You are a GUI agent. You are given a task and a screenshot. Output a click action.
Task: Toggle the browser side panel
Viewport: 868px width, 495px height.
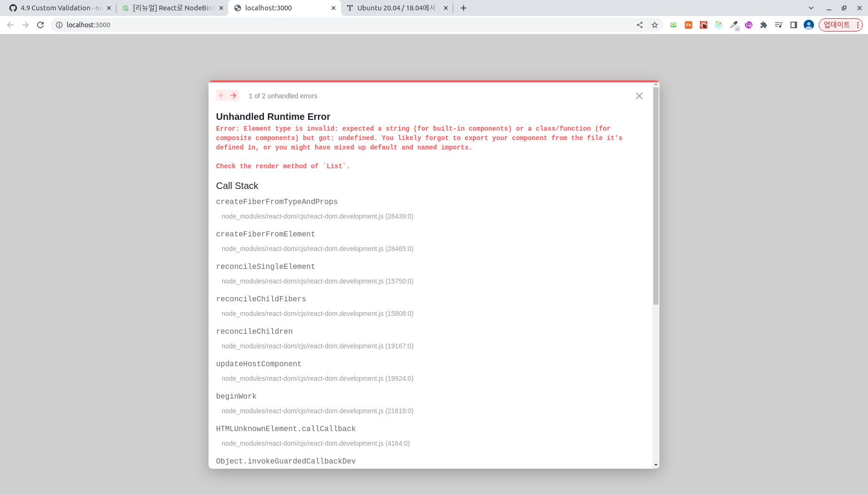pyautogui.click(x=794, y=25)
